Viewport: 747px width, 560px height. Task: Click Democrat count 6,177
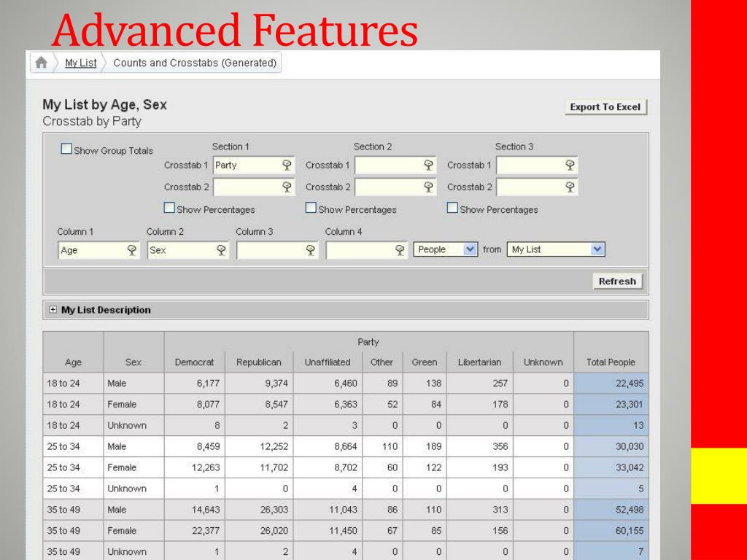[x=208, y=384]
